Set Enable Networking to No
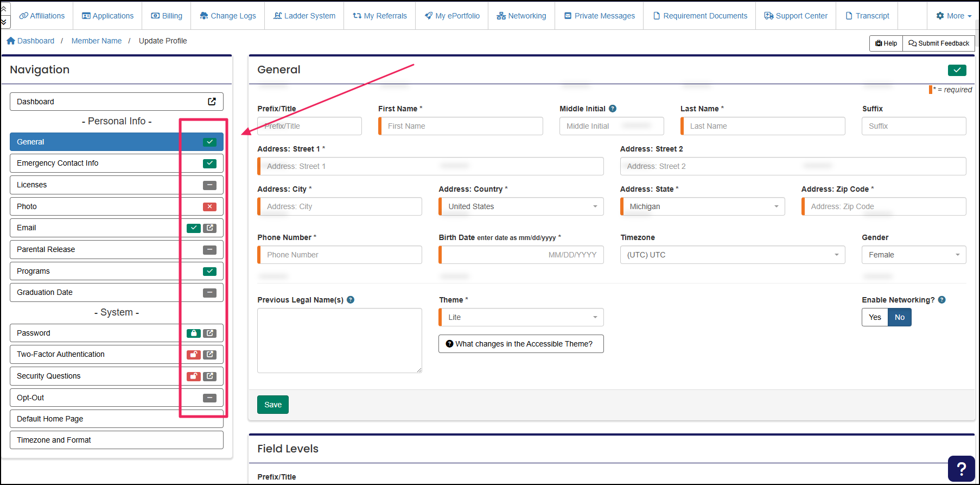This screenshot has width=980, height=485. 900,317
